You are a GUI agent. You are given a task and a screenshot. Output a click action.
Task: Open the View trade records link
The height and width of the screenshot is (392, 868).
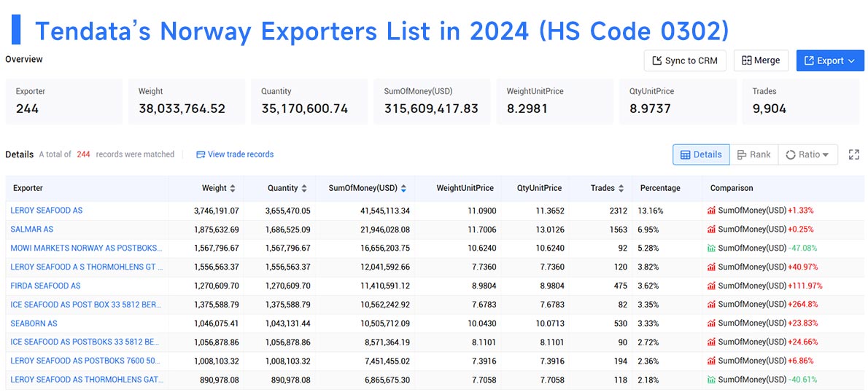(x=236, y=154)
